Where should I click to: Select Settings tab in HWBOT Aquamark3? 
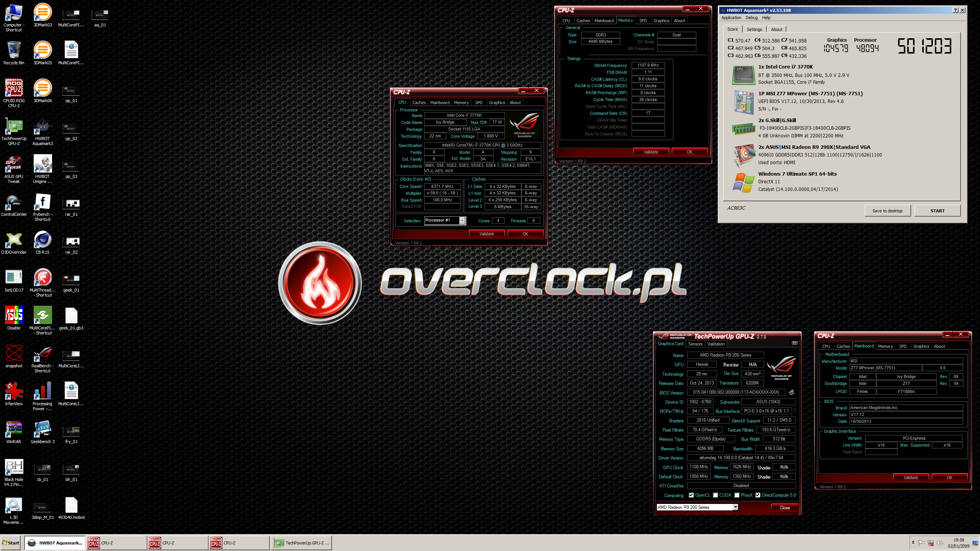pyautogui.click(x=754, y=29)
